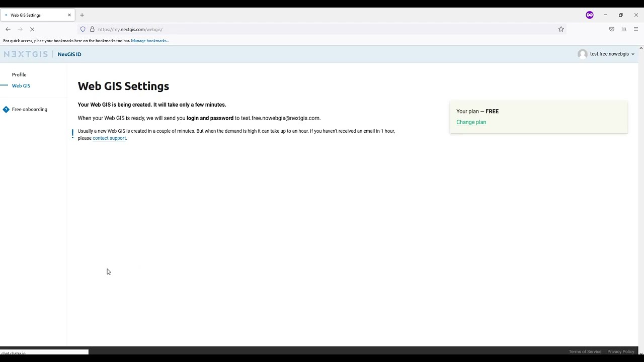Open a new browser tab

pyautogui.click(x=82, y=15)
